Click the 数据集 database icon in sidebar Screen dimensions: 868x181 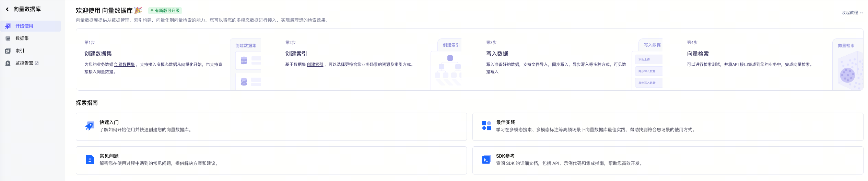(8, 38)
